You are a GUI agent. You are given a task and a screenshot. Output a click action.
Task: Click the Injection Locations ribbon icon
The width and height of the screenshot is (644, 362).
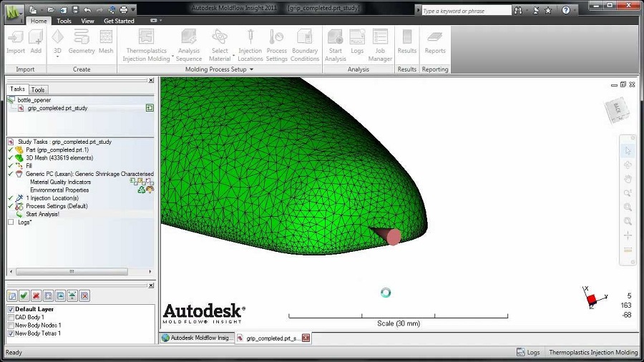pos(250,45)
